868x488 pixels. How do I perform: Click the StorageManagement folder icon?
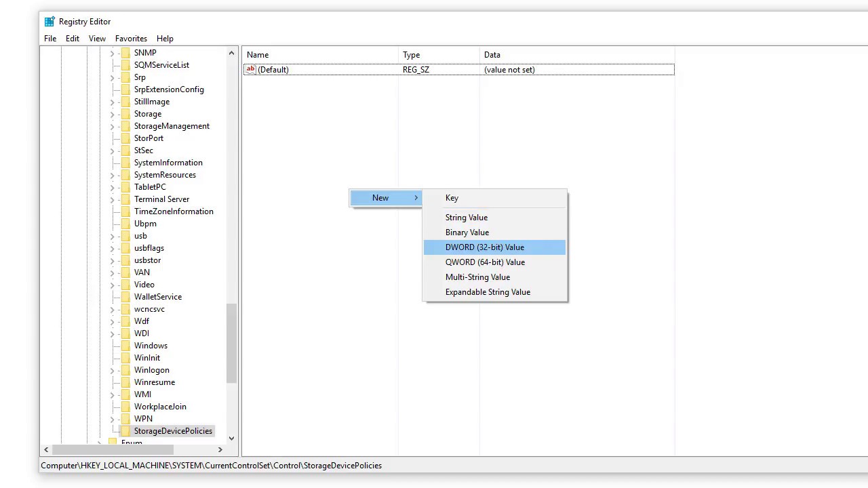(x=125, y=126)
